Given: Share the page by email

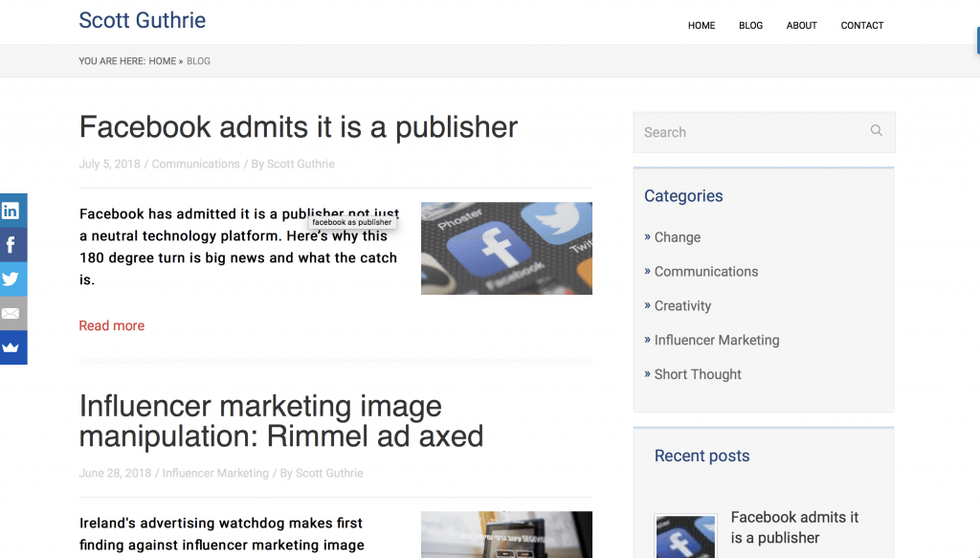Looking at the screenshot, I should click(x=13, y=313).
